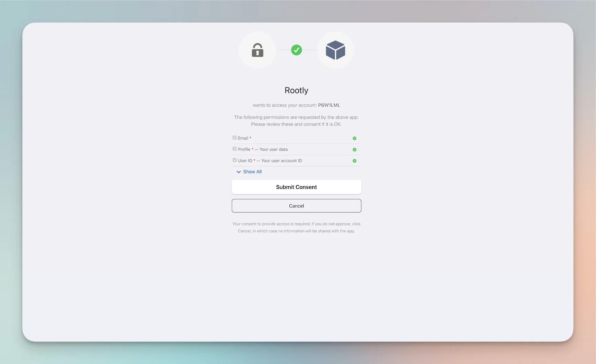
Task: Click the blue cube app icon
Action: 335,50
